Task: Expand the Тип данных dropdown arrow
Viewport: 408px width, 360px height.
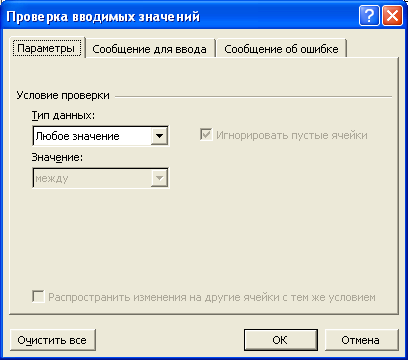Action: [x=159, y=136]
